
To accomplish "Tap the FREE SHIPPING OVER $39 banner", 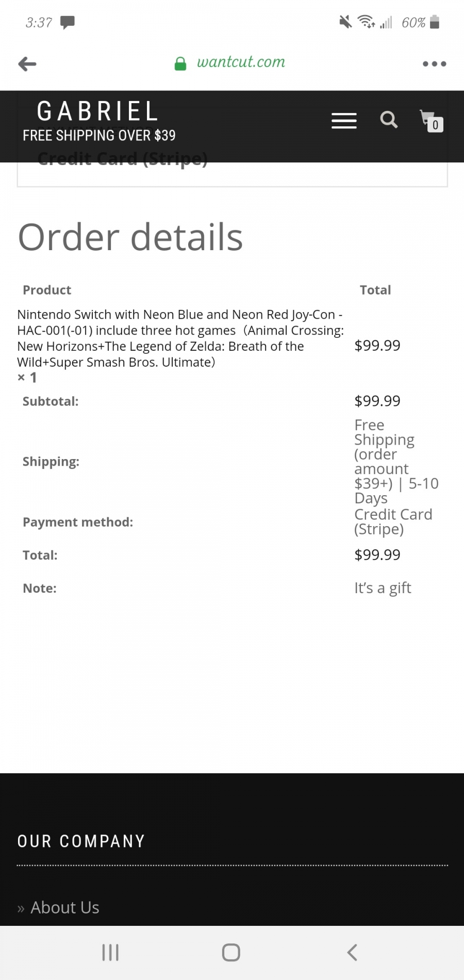I will pyautogui.click(x=99, y=136).
